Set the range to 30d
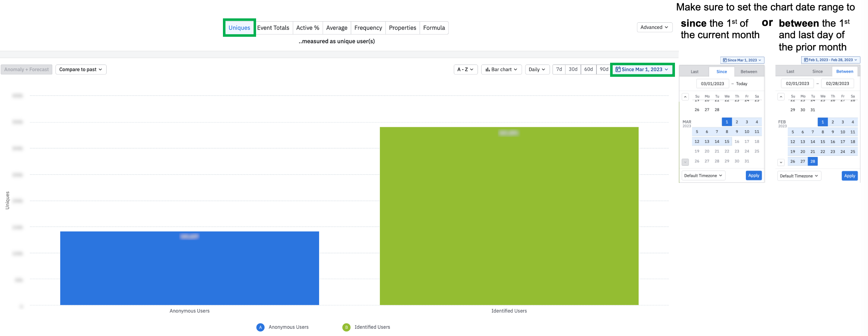Viewport: 868px width, 336px height. pos(573,69)
